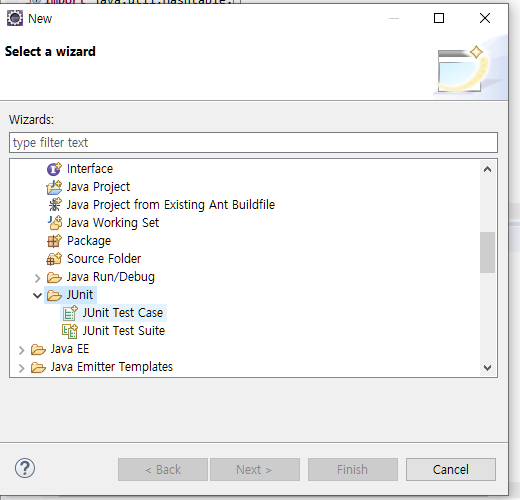
Task: Click the type filter text field
Action: click(x=253, y=143)
